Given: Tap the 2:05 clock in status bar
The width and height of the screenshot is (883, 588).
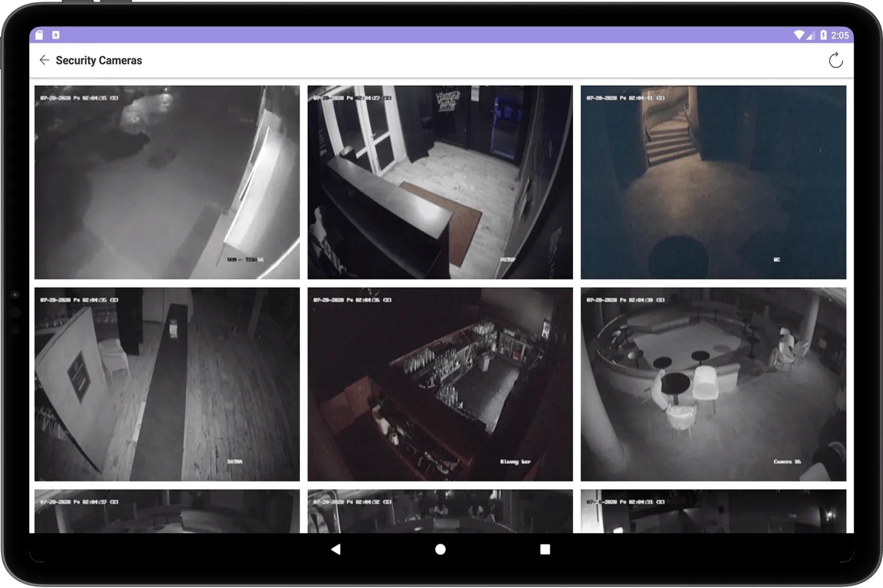Looking at the screenshot, I should (840, 35).
